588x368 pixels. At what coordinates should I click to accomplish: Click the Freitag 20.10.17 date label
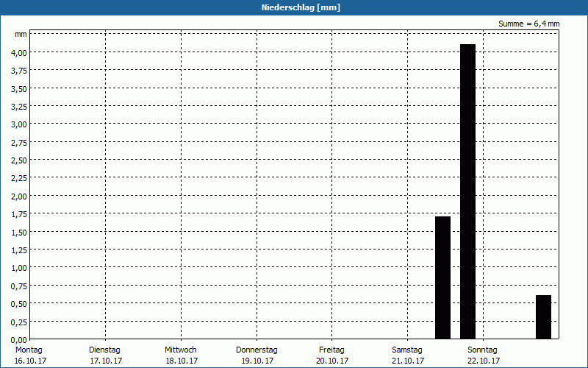click(x=332, y=355)
